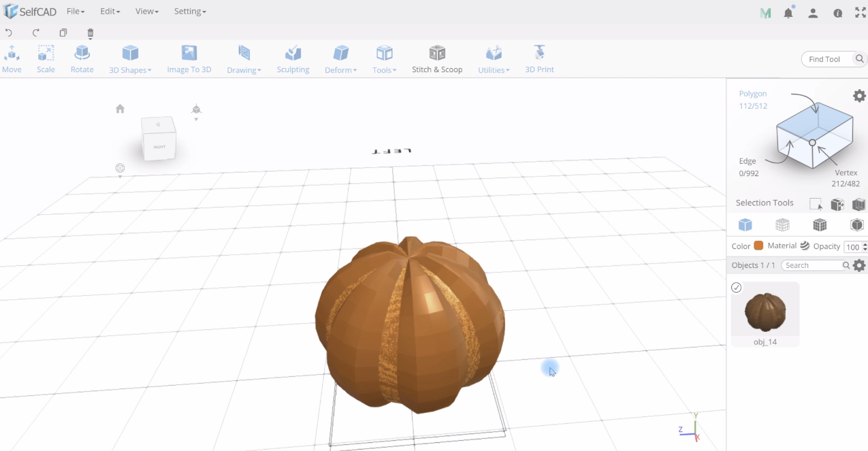Viewport: 868px width, 451px height.
Task: Click the half-shaded cube selection tool icon
Action: [858, 204]
